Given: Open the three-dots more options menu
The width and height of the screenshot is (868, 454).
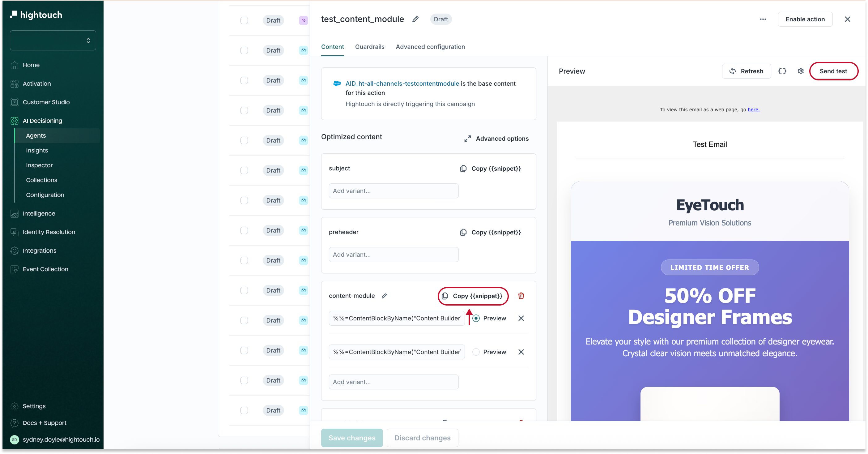Looking at the screenshot, I should [763, 19].
